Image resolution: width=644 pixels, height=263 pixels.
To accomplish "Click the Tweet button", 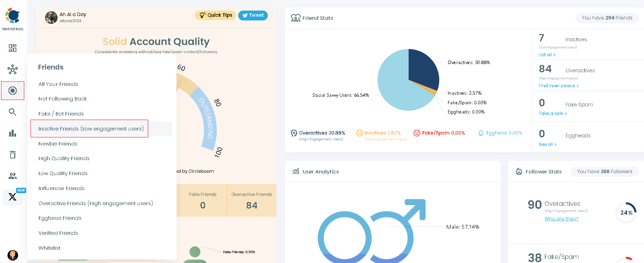I will pyautogui.click(x=253, y=15).
